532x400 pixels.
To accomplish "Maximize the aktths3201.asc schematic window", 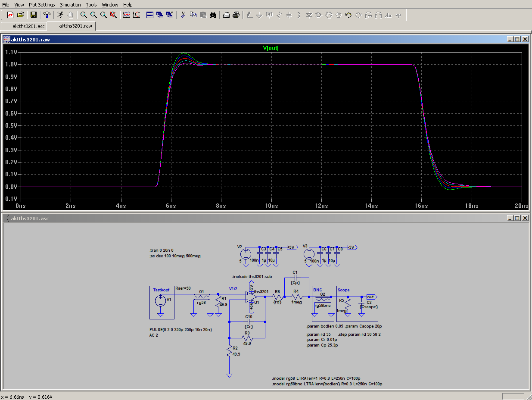I will coord(518,218).
